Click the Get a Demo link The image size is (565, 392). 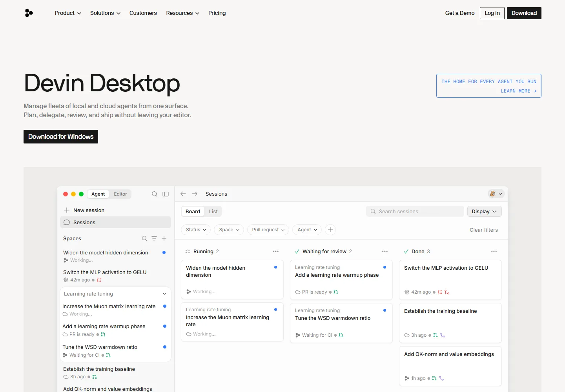click(x=460, y=13)
